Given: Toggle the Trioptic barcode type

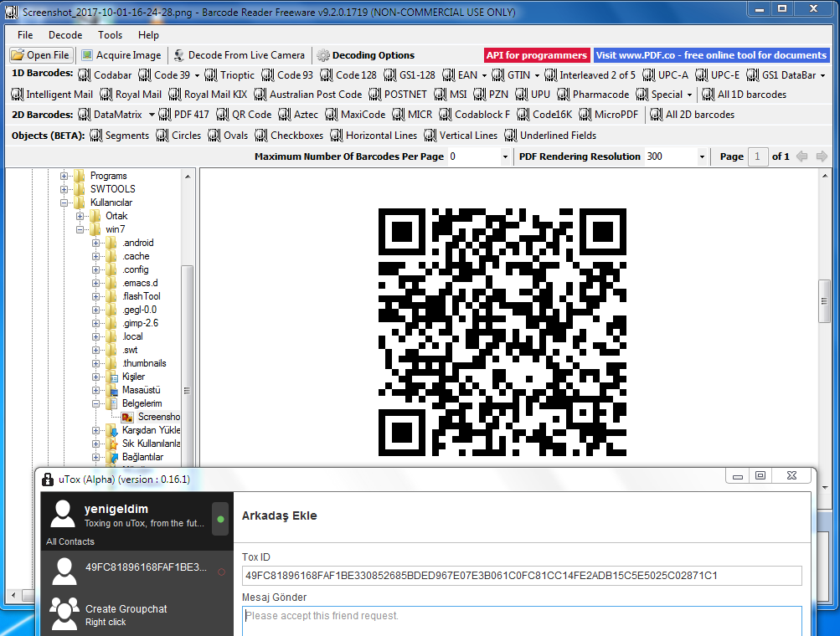Looking at the screenshot, I should (x=229, y=75).
